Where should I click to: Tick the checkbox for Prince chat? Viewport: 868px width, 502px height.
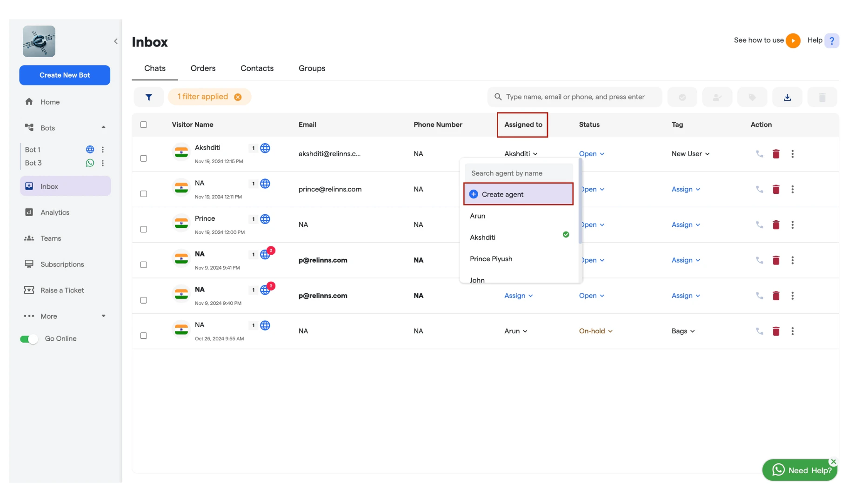144,229
